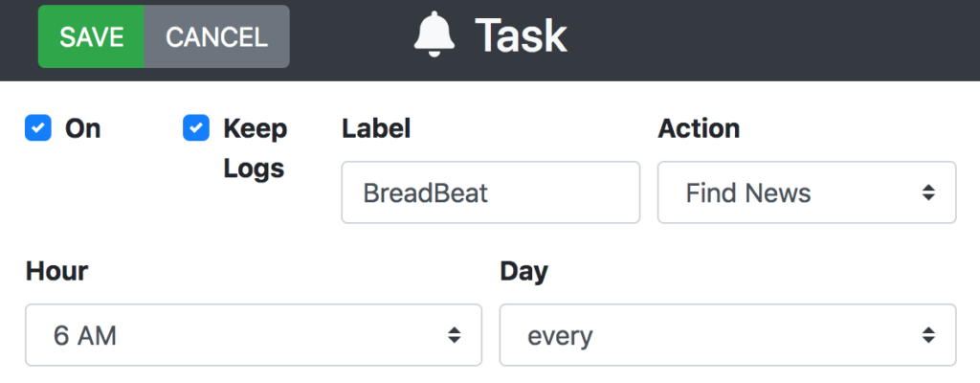This screenshot has width=980, height=383.
Task: Click the bell icon beside Task
Action: click(x=434, y=35)
